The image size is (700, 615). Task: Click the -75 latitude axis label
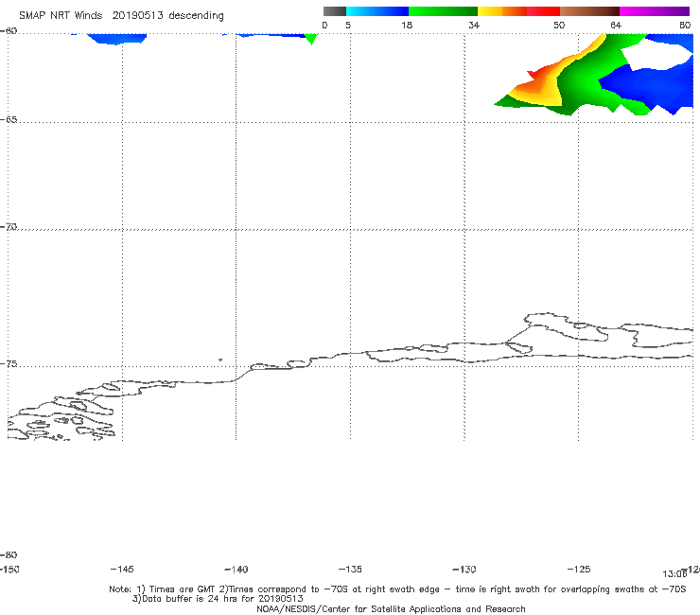point(9,364)
